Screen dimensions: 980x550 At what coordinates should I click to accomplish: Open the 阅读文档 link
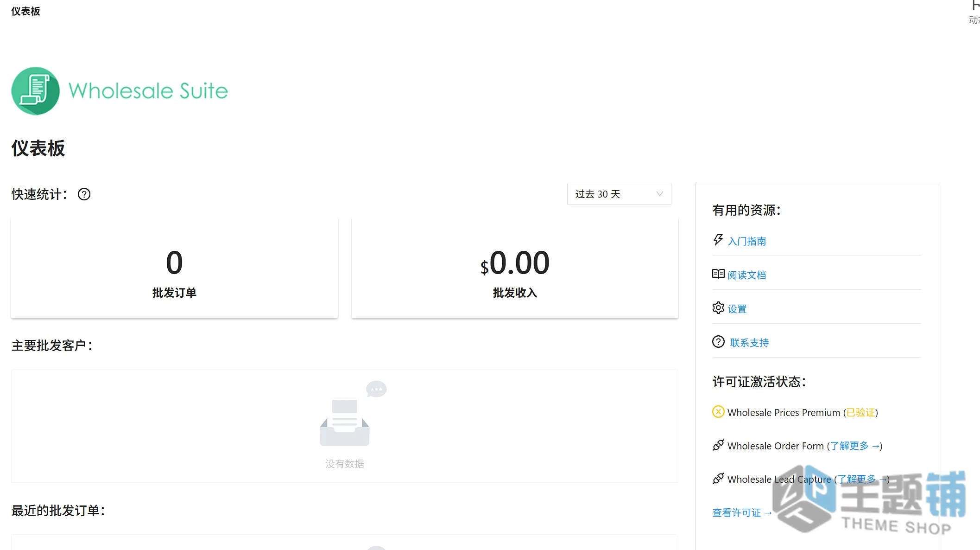747,275
